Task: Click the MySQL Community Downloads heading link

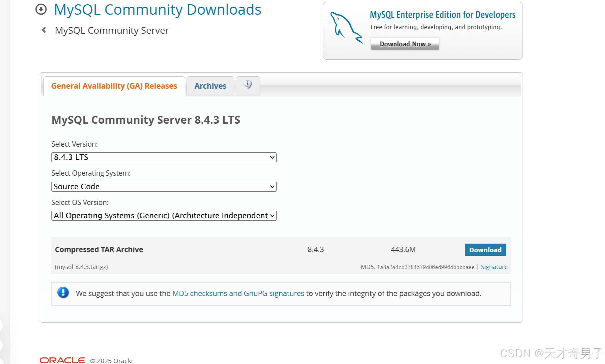Action: pos(158,10)
